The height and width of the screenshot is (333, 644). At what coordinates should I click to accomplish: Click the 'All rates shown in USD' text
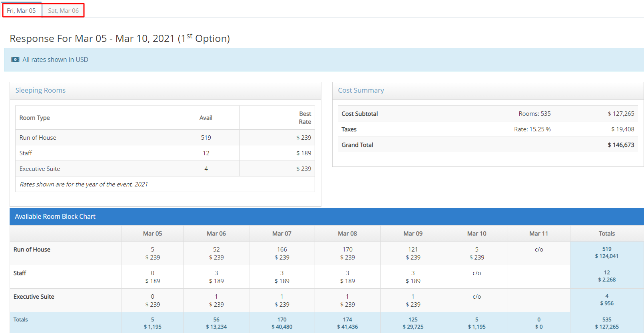click(55, 59)
